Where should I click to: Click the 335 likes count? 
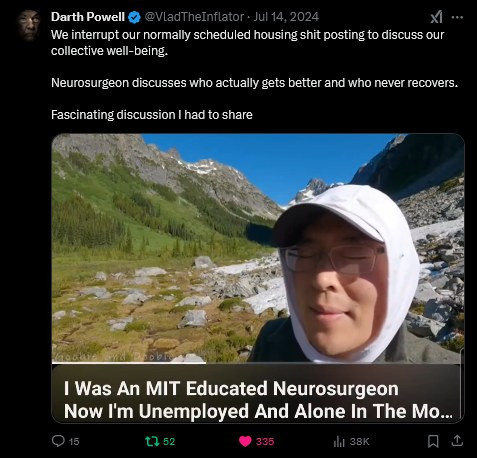[x=265, y=442]
